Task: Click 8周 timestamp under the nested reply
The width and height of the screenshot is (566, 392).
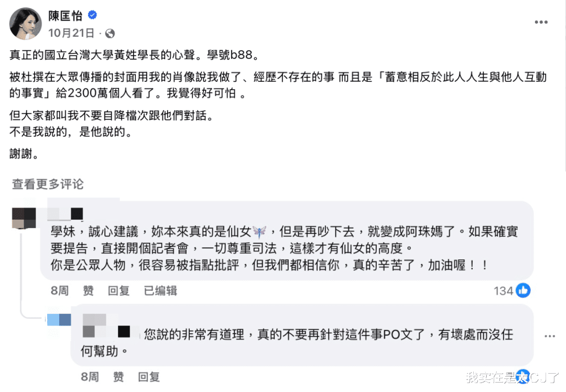Action: 90,376
